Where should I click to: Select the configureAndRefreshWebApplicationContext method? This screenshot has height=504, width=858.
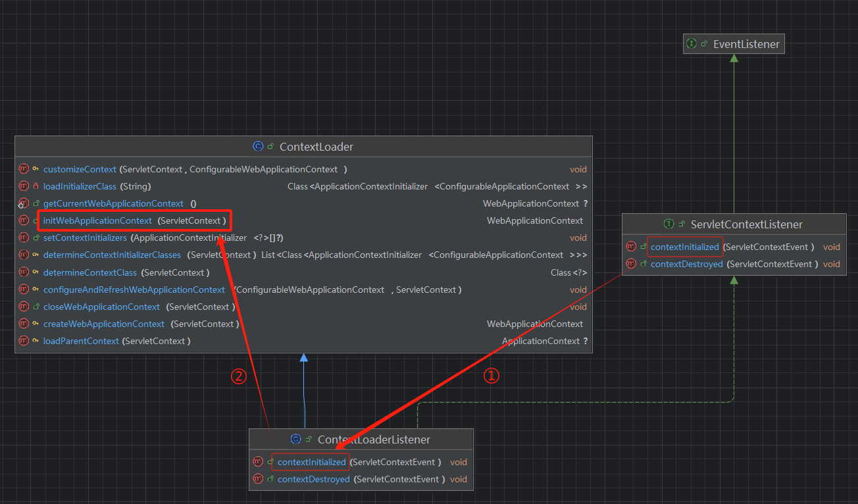(134, 290)
